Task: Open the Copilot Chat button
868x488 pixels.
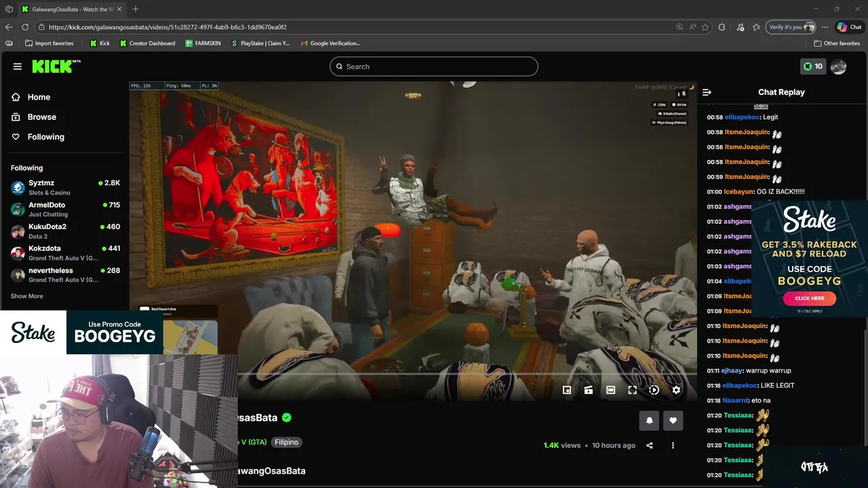Action: [x=849, y=27]
